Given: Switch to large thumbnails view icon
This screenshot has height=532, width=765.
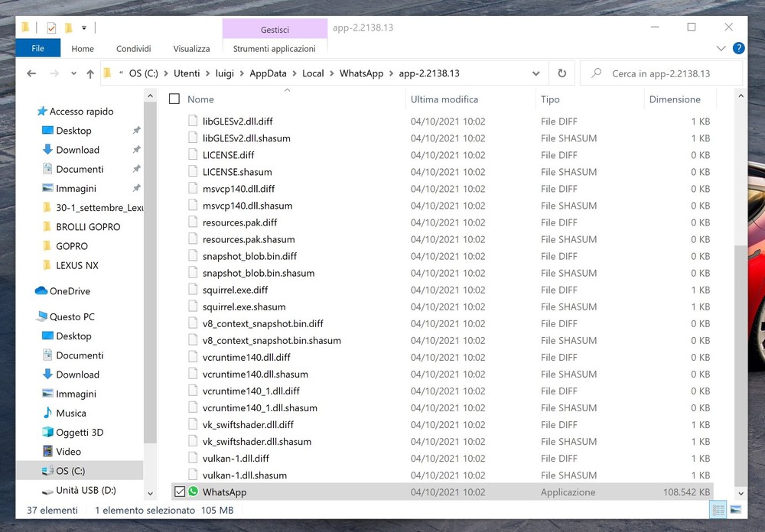Looking at the screenshot, I should [736, 510].
